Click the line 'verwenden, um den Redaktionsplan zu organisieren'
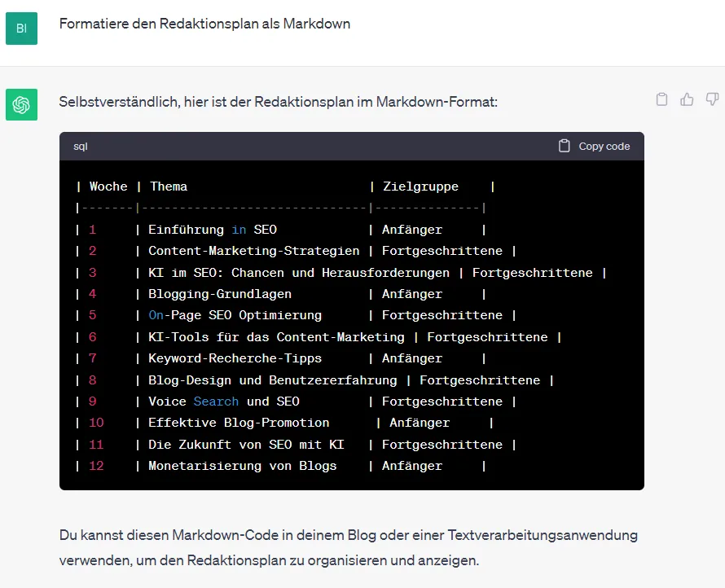The image size is (725, 588). 269,561
